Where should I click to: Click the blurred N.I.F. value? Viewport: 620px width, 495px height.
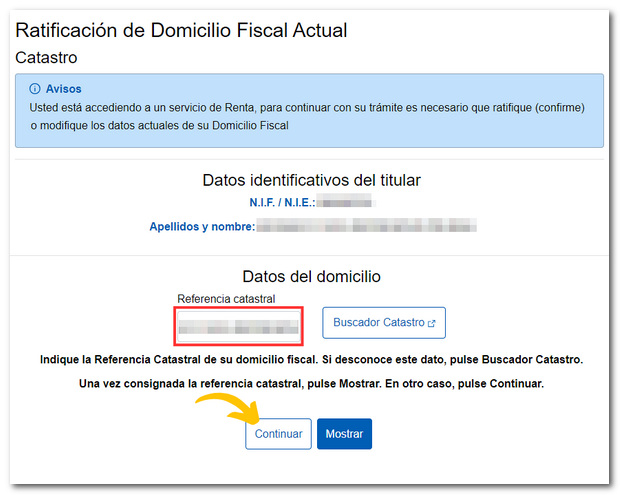[x=345, y=203]
